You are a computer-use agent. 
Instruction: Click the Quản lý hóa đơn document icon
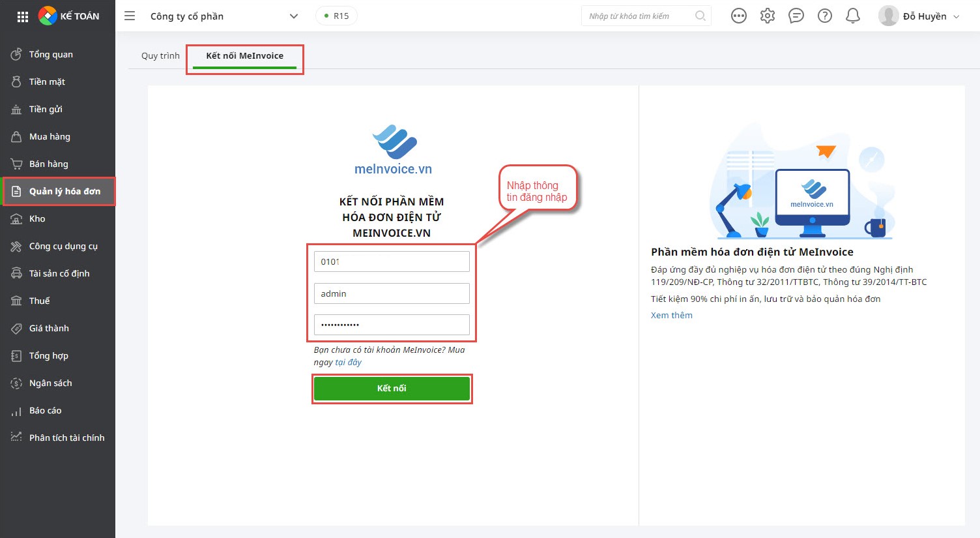coord(16,192)
